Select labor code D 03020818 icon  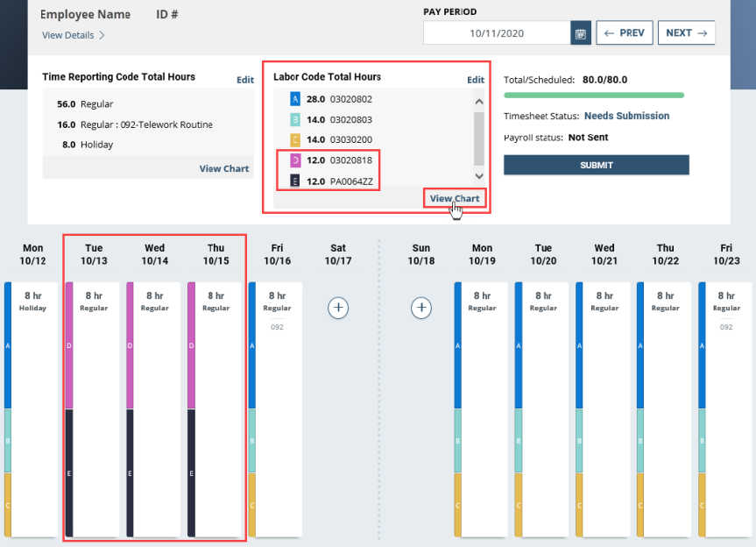(295, 160)
